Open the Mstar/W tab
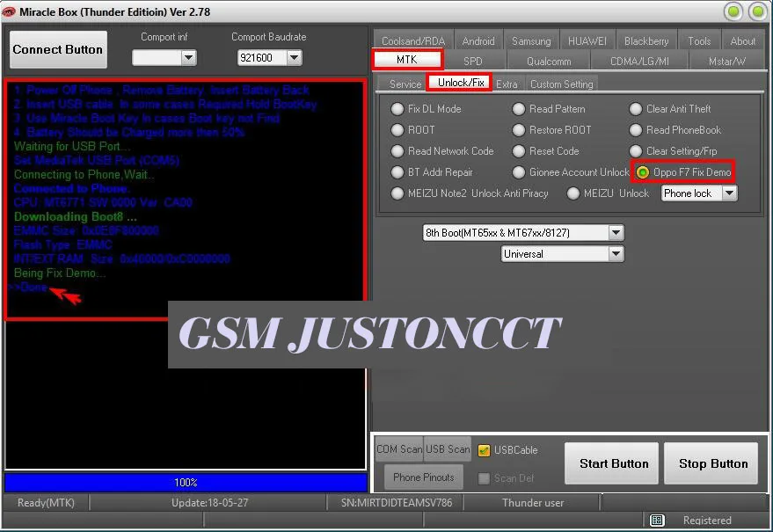 tap(727, 62)
